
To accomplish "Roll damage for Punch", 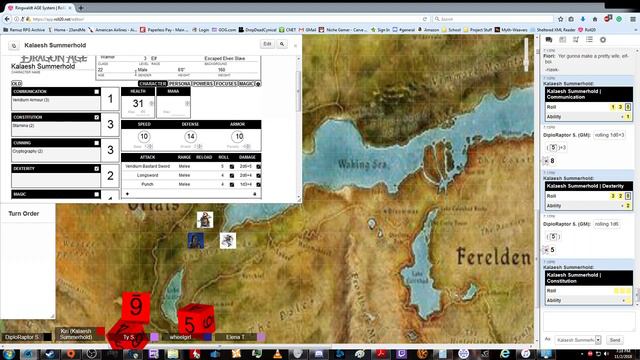I will (x=258, y=184).
